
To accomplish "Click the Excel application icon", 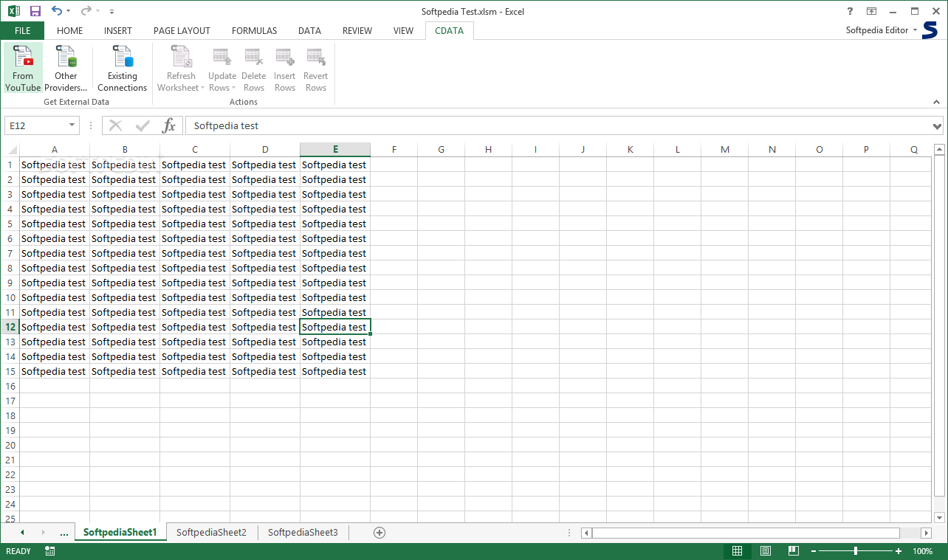I will (x=13, y=11).
